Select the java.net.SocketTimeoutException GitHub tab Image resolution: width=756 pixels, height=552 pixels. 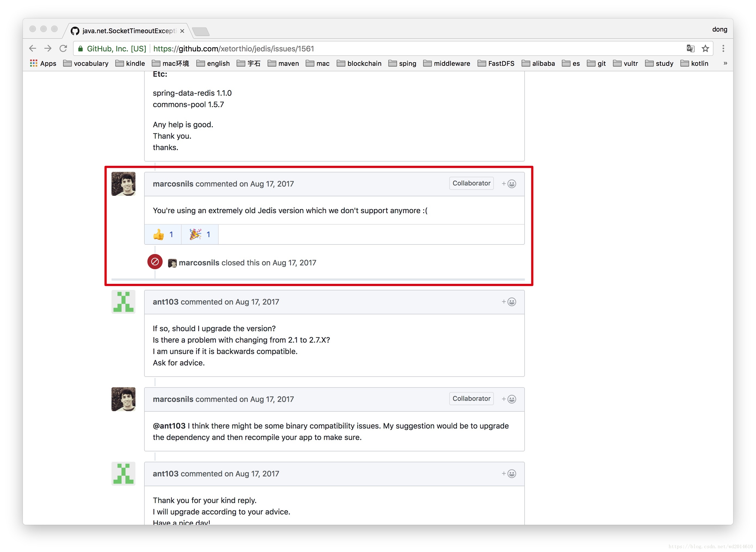click(127, 31)
